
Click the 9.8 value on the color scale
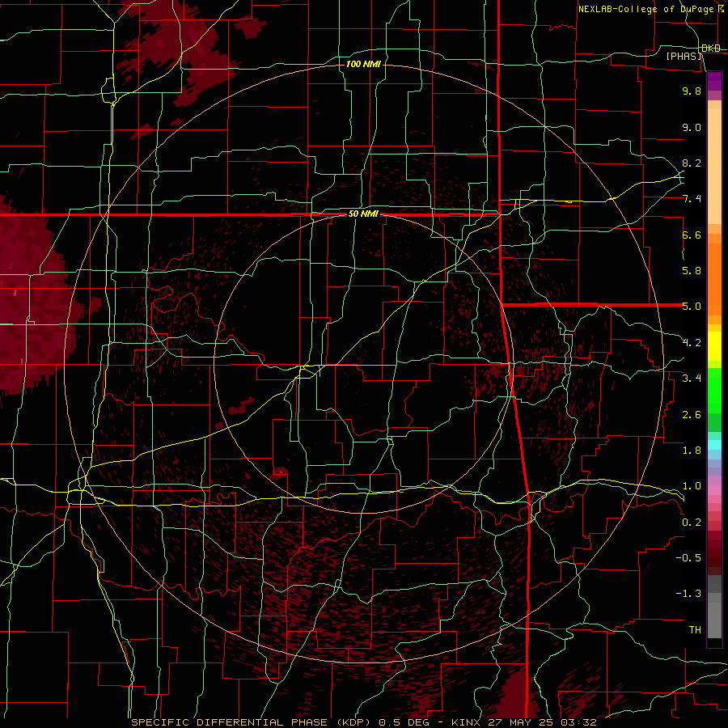point(692,91)
